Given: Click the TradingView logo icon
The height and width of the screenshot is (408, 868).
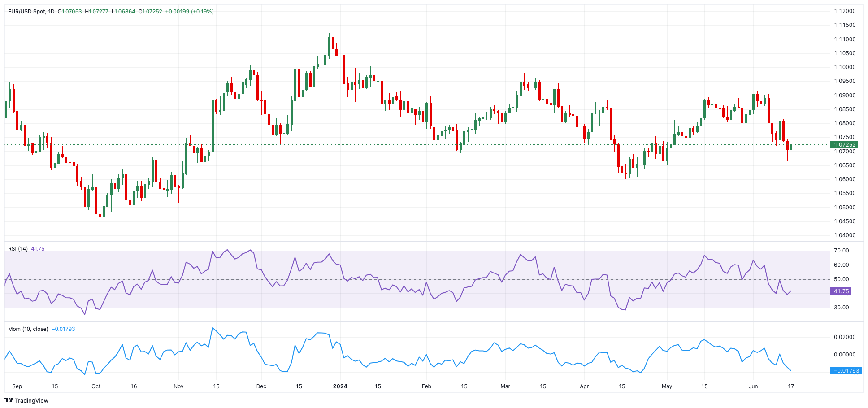Looking at the screenshot, I should tap(9, 400).
